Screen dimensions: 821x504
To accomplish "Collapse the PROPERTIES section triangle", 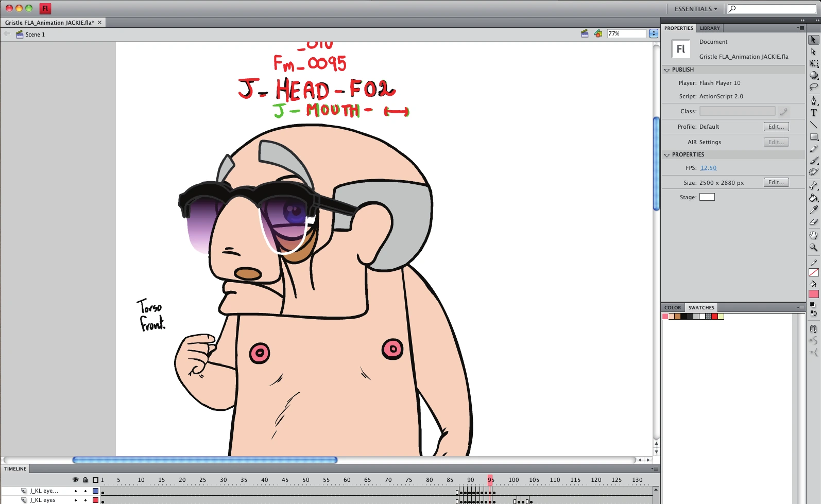I will pyautogui.click(x=667, y=154).
